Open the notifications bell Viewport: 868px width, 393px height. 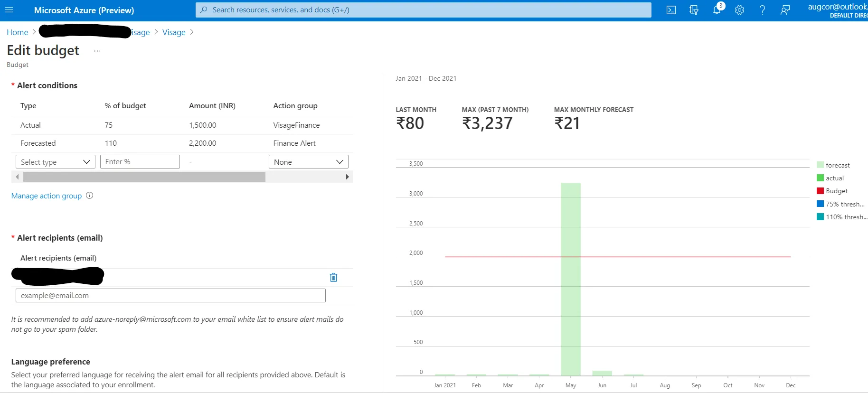tap(717, 10)
